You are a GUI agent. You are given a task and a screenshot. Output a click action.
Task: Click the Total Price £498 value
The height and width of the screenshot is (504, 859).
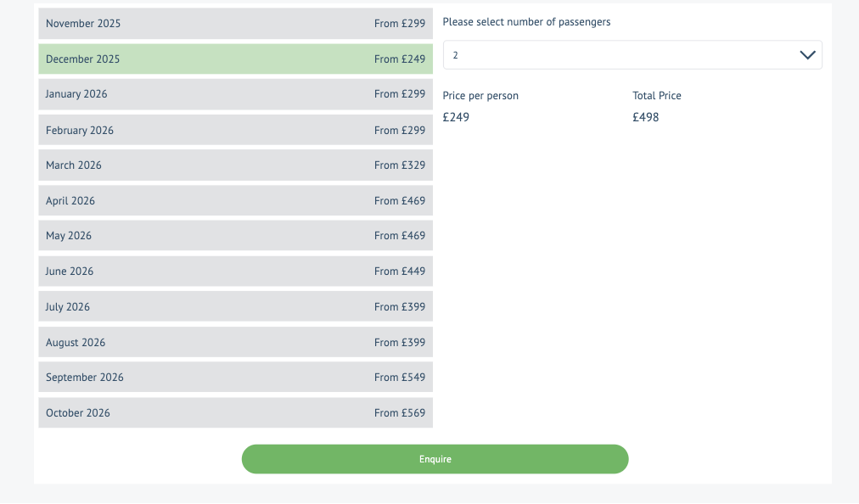(x=646, y=118)
